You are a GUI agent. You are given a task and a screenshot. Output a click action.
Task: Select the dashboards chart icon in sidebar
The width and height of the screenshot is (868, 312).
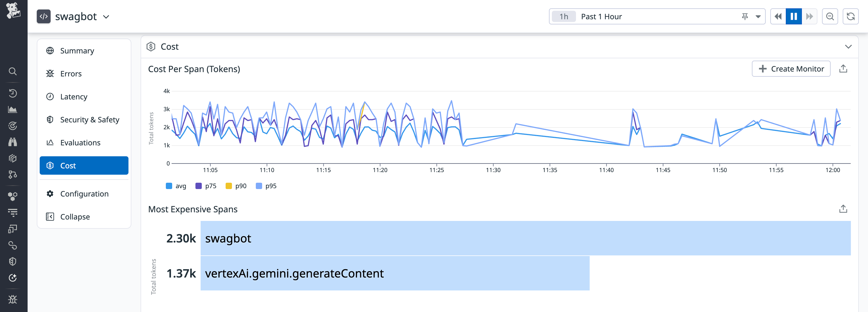tap(13, 109)
